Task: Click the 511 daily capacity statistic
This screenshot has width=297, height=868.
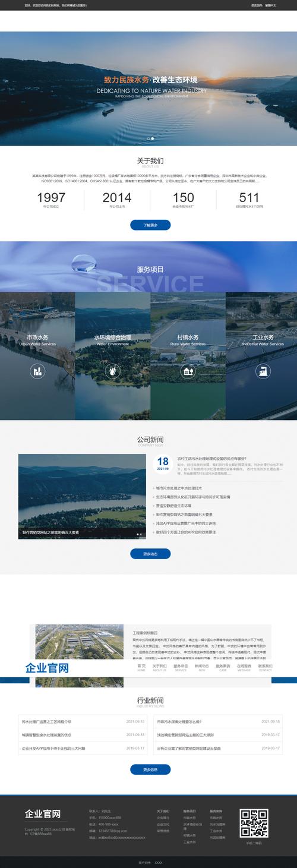Action: click(249, 198)
